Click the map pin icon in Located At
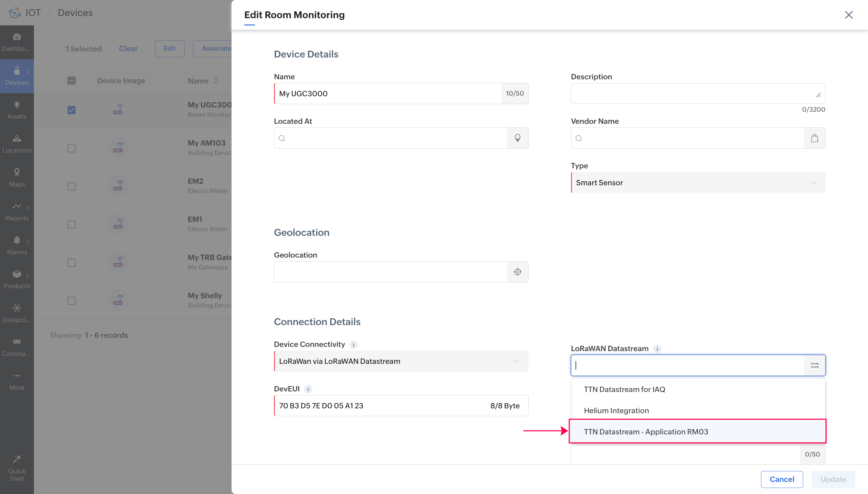The height and width of the screenshot is (494, 868). 517,138
